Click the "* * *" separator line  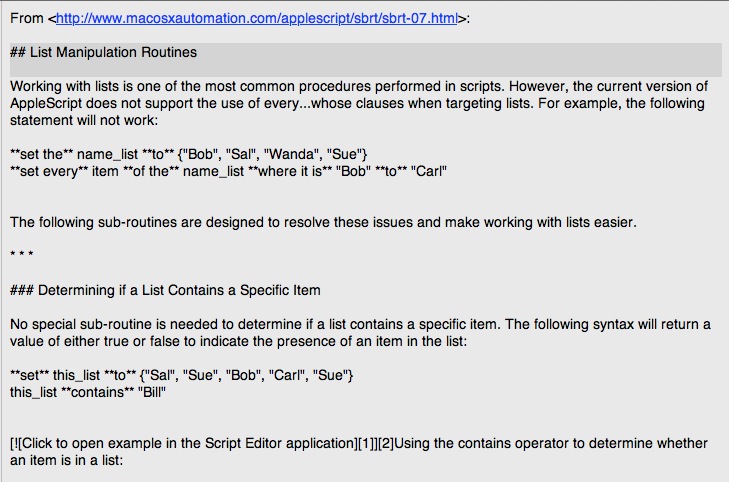(22, 254)
